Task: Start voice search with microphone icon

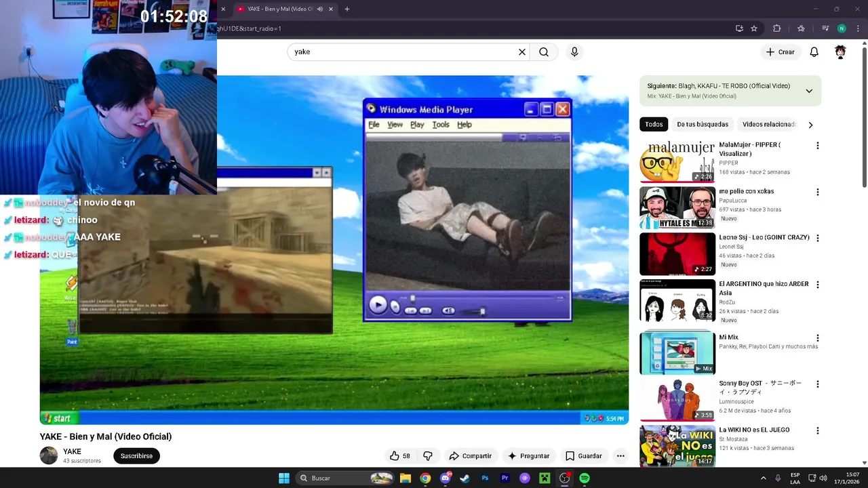Action: click(x=574, y=52)
